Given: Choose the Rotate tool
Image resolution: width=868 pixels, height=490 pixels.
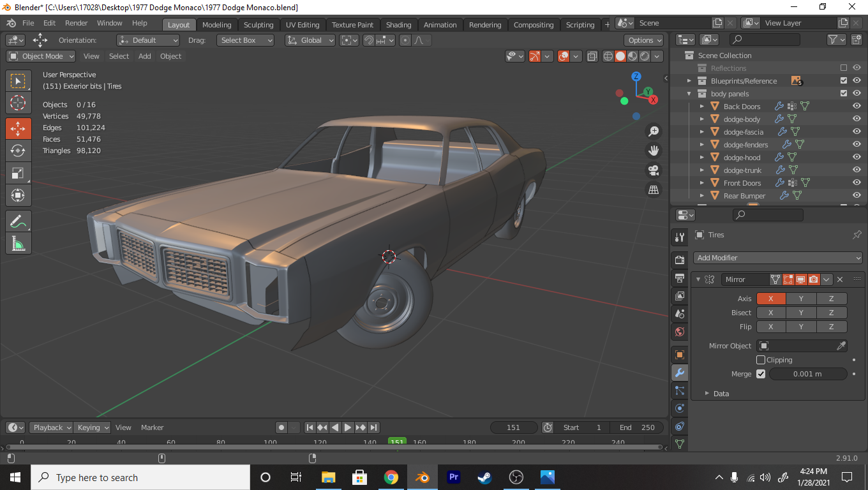Looking at the screenshot, I should click(19, 151).
